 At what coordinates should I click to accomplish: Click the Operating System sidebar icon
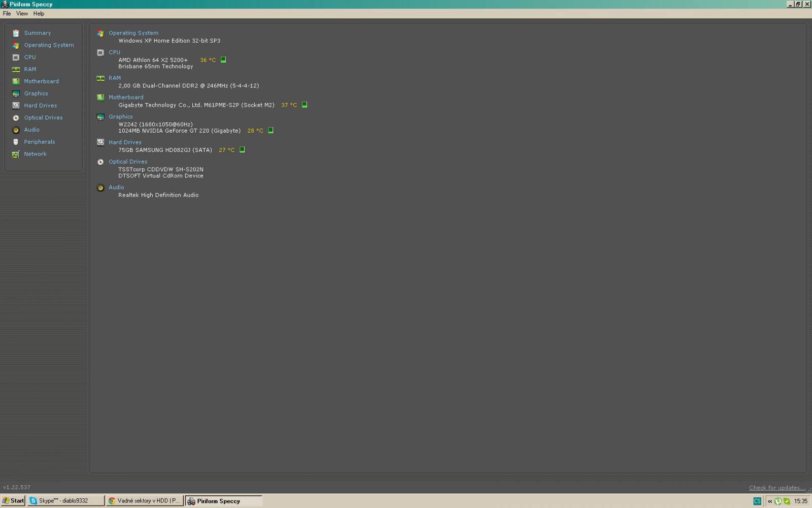[16, 45]
